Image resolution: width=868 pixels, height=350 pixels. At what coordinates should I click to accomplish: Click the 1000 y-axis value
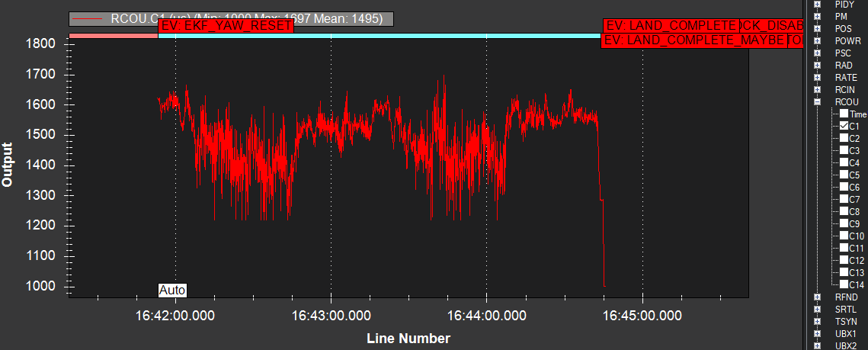[x=40, y=286]
